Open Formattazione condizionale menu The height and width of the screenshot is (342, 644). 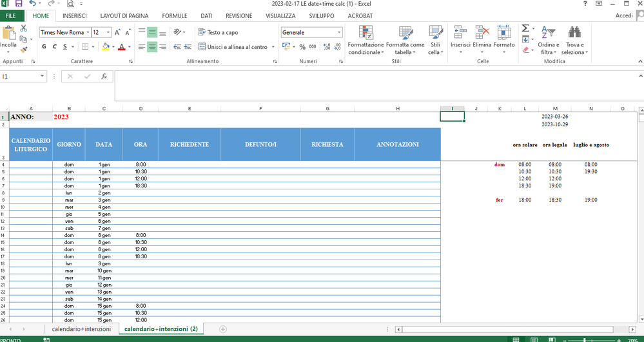366,40
